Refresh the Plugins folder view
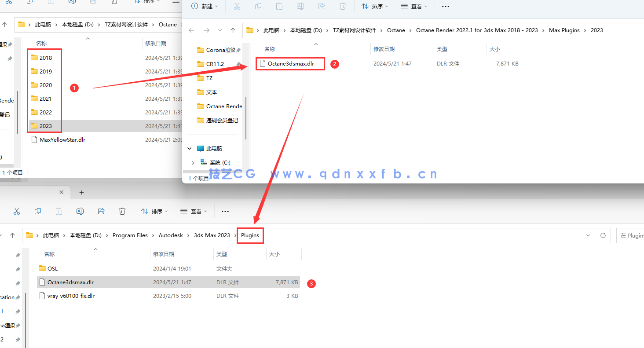Viewport: 644px width, 348px height. (x=603, y=235)
